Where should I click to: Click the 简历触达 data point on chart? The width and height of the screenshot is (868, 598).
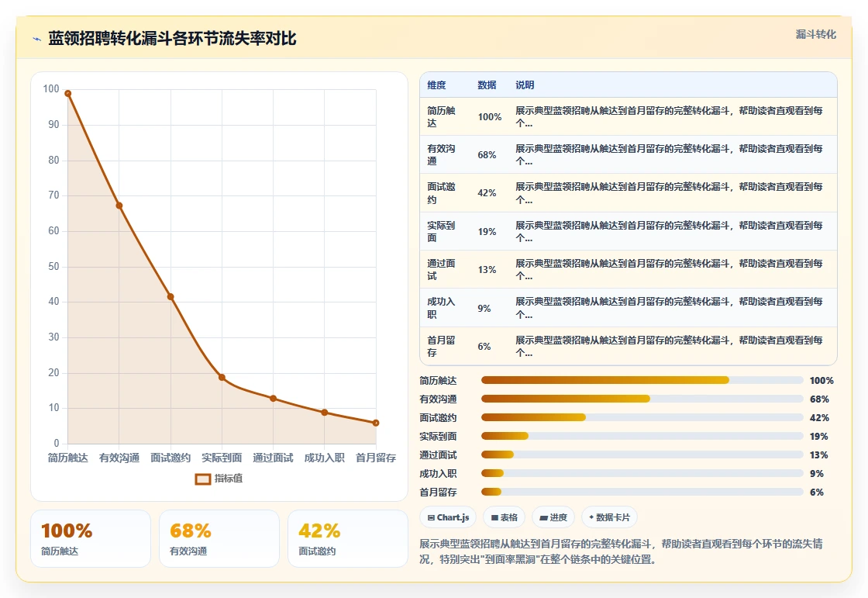pyautogui.click(x=68, y=94)
